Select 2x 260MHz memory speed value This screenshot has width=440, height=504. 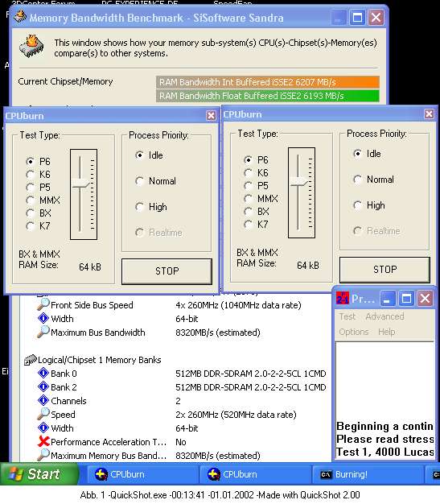coord(236,415)
